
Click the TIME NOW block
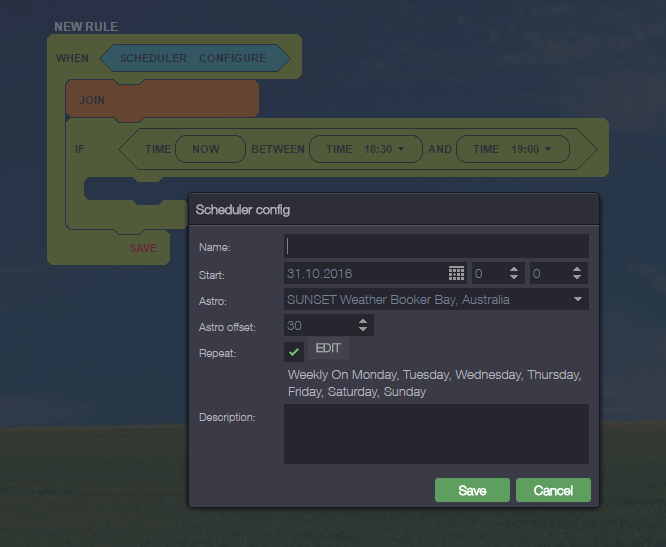point(206,150)
